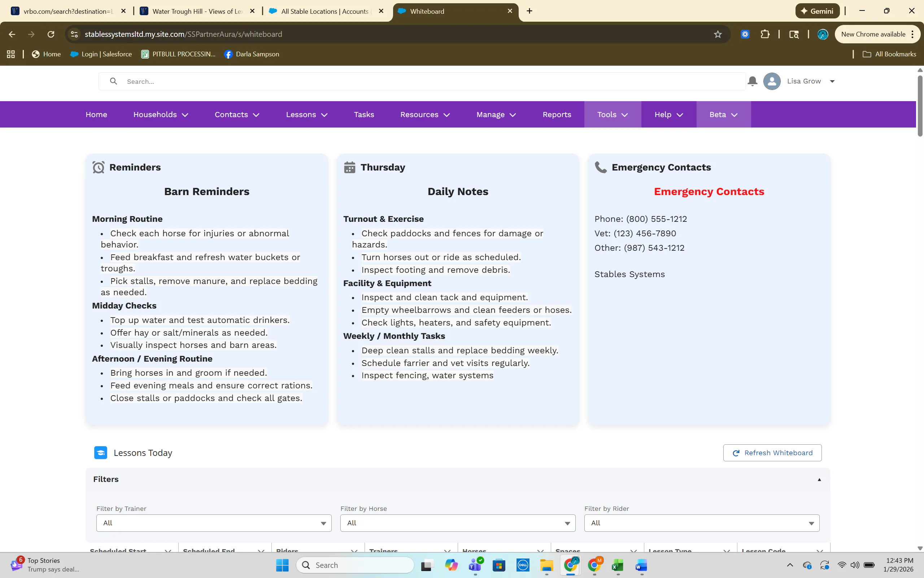This screenshot has width=924, height=578.
Task: Reload the page with refresh icon
Action: (51, 34)
